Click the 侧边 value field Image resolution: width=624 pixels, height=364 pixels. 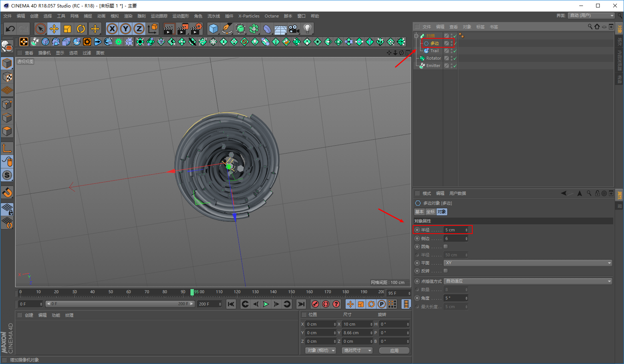456,238
